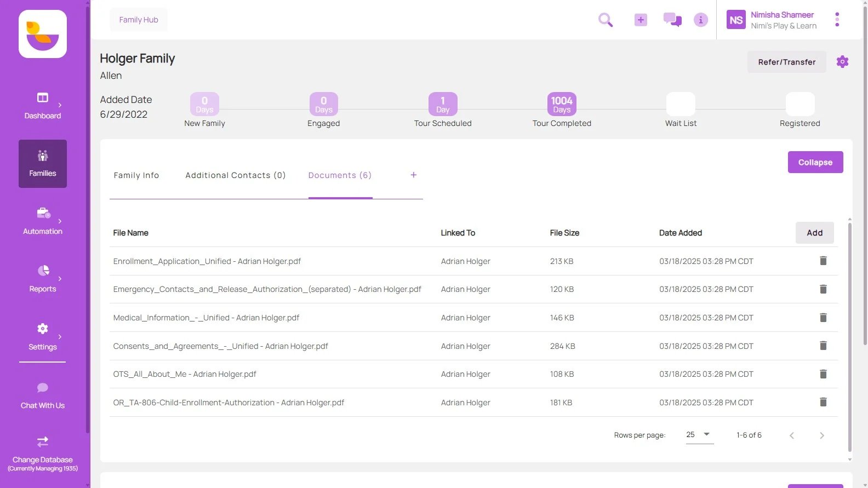Delete OTS_All_About_Me document
Image resolution: width=868 pixels, height=488 pixels.
click(823, 374)
